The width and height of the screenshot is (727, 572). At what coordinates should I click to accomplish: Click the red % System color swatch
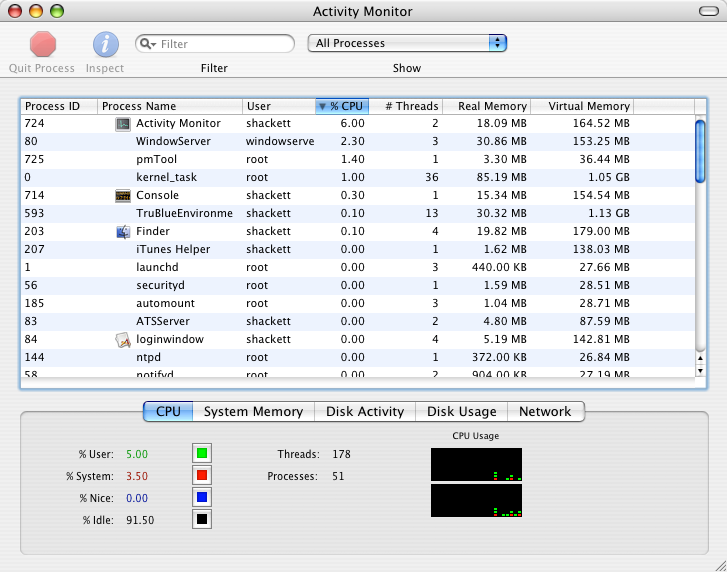coord(201,476)
